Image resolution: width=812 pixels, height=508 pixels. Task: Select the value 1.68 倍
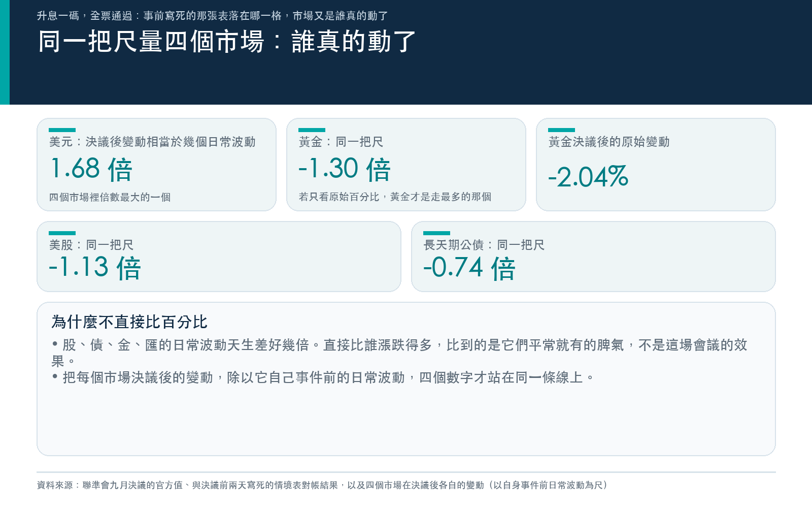pyautogui.click(x=91, y=169)
